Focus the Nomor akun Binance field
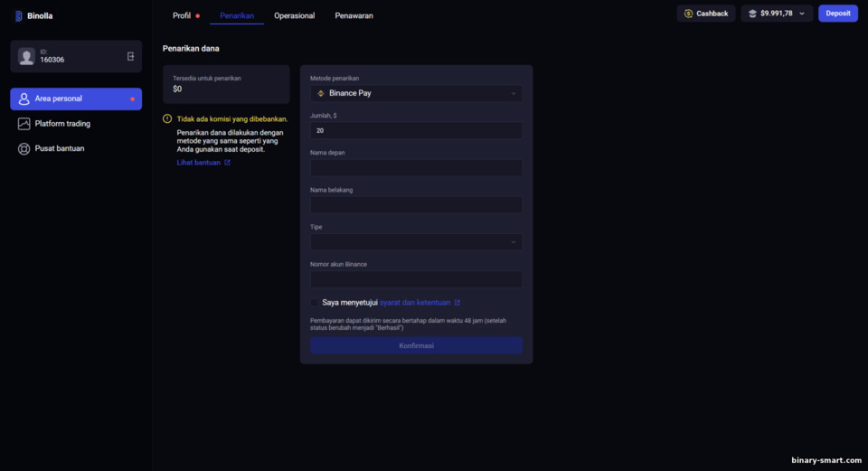The width and height of the screenshot is (868, 471). 416,279
